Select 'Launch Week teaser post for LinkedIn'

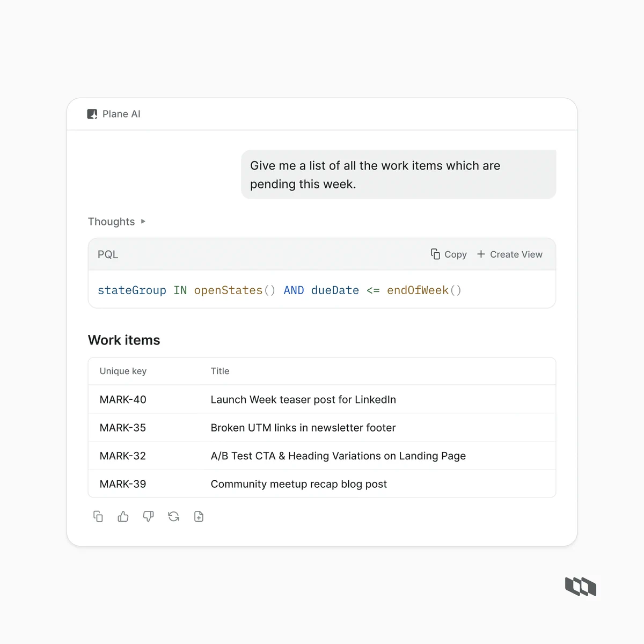[303, 399]
